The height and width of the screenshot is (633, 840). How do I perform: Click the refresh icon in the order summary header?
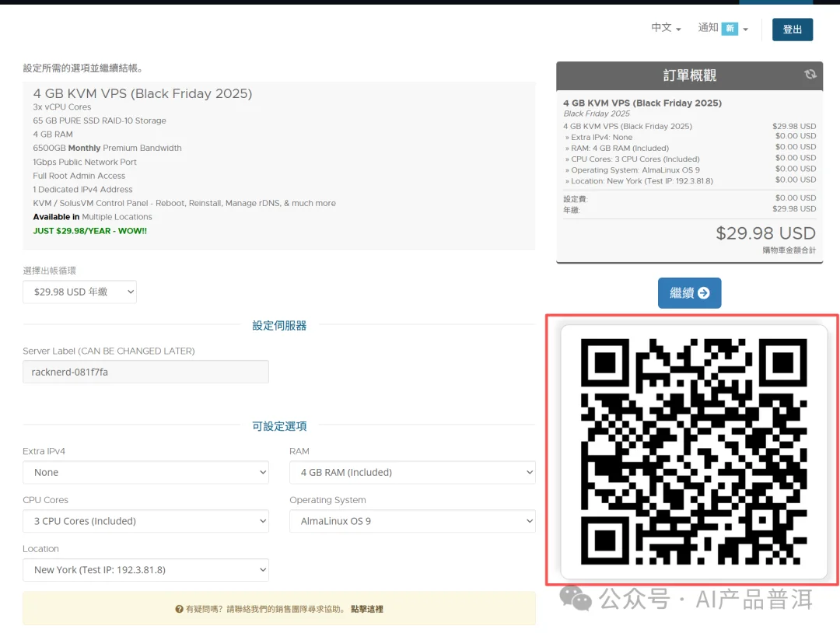[x=810, y=75]
